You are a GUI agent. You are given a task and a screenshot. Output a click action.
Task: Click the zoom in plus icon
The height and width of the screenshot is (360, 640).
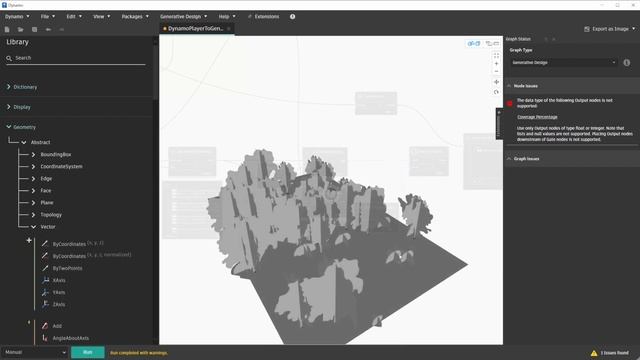(496, 64)
